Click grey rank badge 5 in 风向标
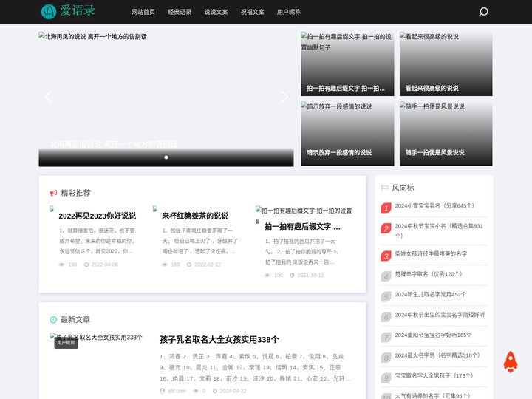Screen dimensions: 532x399 (386, 296)
